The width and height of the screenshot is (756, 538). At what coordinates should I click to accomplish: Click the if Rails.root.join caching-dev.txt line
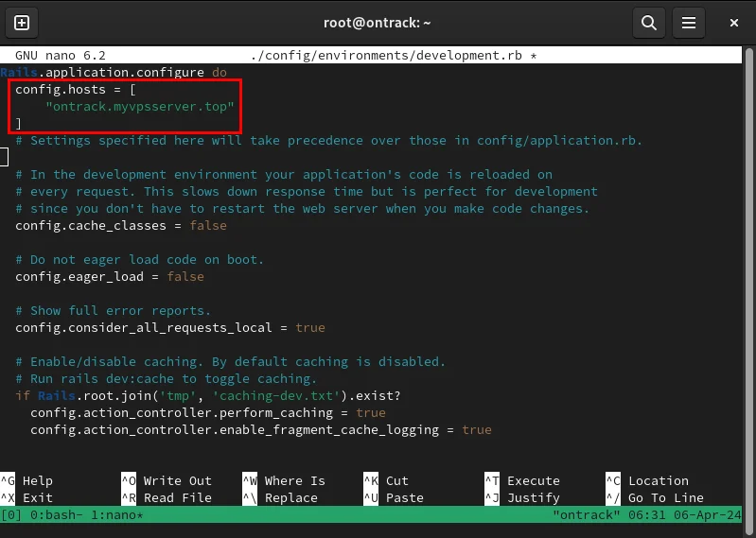click(208, 396)
